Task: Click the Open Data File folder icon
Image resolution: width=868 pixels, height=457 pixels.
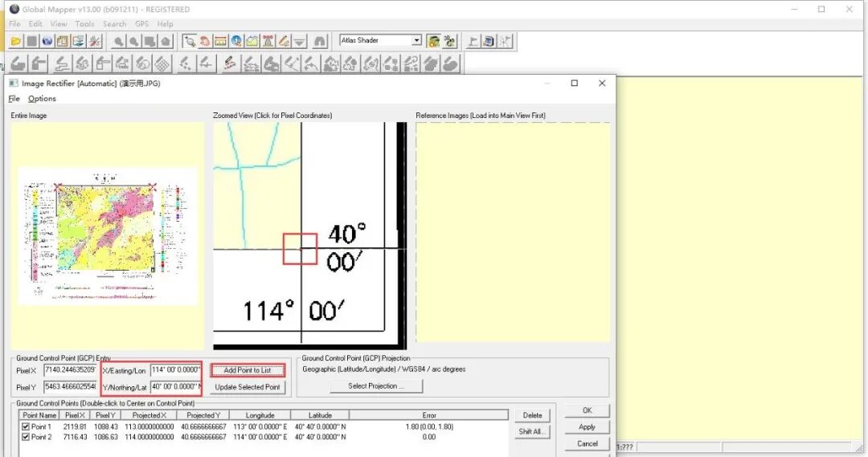Action: (x=15, y=41)
